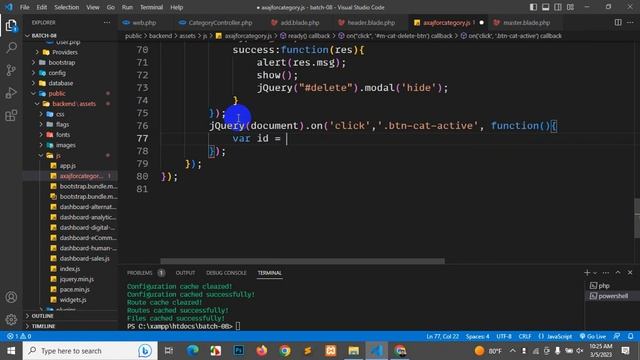640x360 pixels.
Task: Click the Ln 77, Col 22 indicator
Action: [442, 336]
